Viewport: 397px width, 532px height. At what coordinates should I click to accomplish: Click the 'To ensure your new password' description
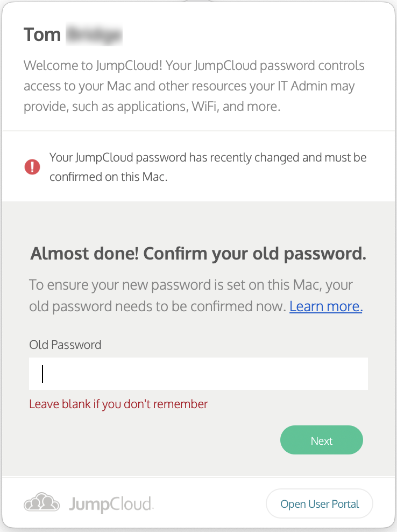click(x=196, y=296)
